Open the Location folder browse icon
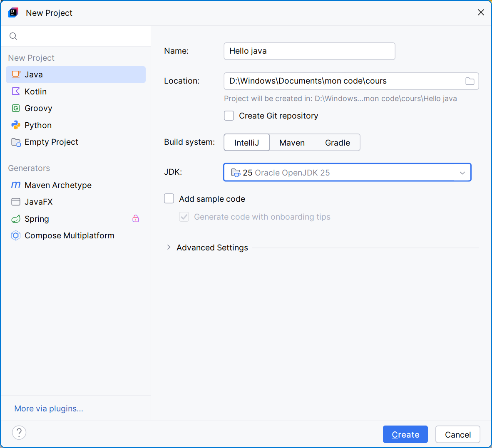Viewport: 492px width, 448px height. pyautogui.click(x=470, y=81)
